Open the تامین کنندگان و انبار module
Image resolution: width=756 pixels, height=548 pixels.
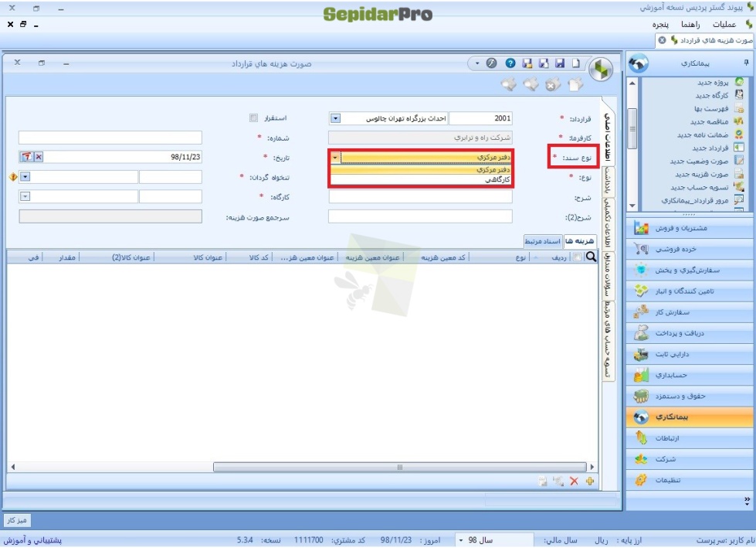[690, 291]
